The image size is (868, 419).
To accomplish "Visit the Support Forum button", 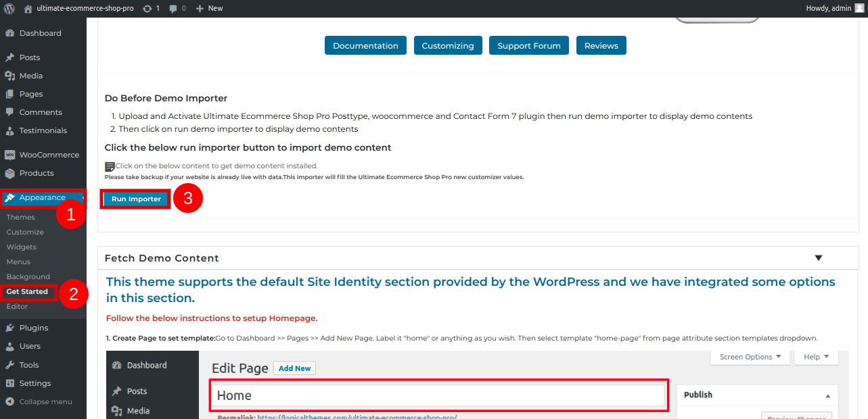I will click(x=529, y=45).
